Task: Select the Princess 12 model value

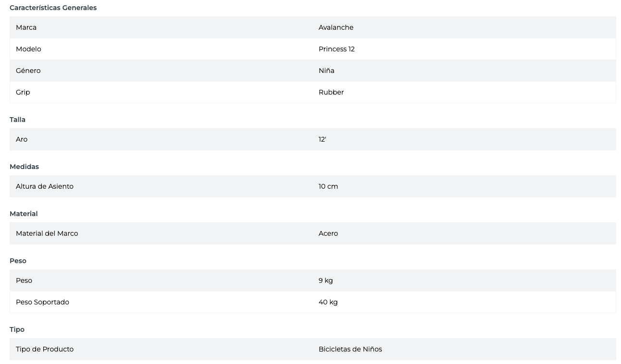Action: coord(336,49)
